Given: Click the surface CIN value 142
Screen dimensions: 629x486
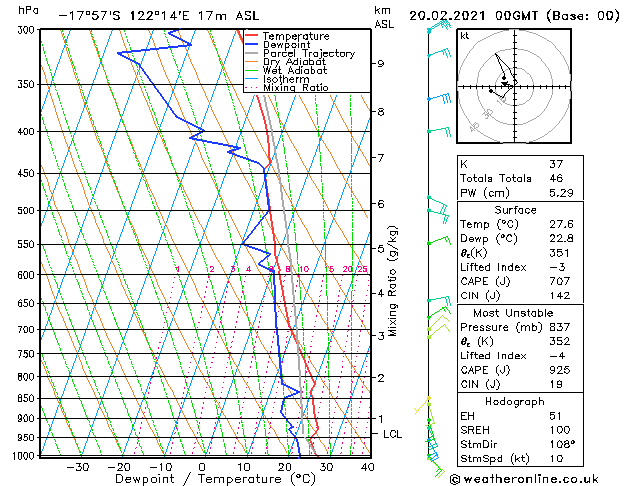Looking at the screenshot, I should pos(559,296).
